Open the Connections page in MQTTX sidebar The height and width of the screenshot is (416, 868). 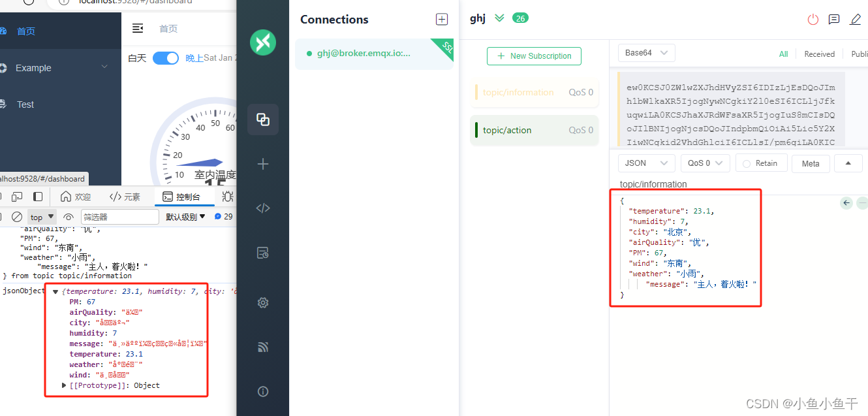point(263,120)
